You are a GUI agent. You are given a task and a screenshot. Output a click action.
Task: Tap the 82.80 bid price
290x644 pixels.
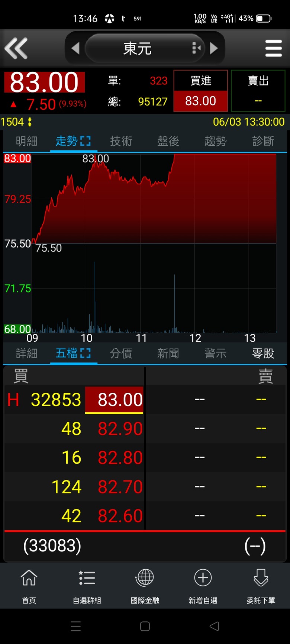point(120,458)
